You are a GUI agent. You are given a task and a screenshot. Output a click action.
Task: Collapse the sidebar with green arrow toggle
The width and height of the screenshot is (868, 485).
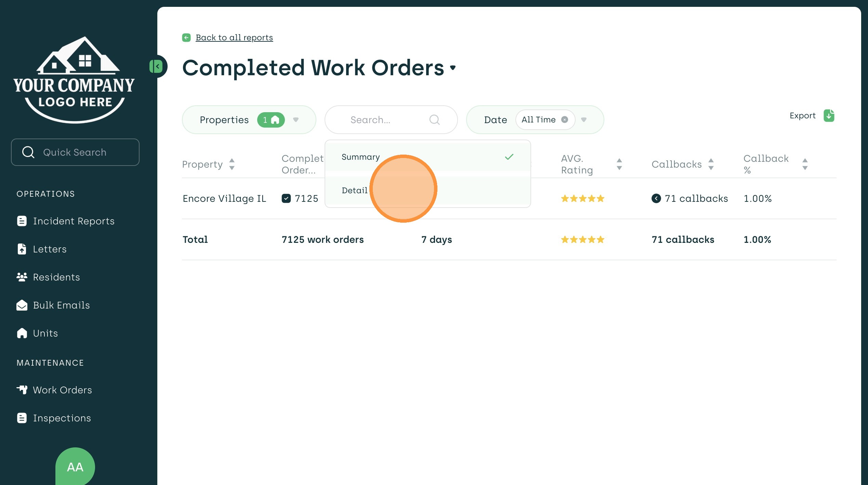point(157,66)
